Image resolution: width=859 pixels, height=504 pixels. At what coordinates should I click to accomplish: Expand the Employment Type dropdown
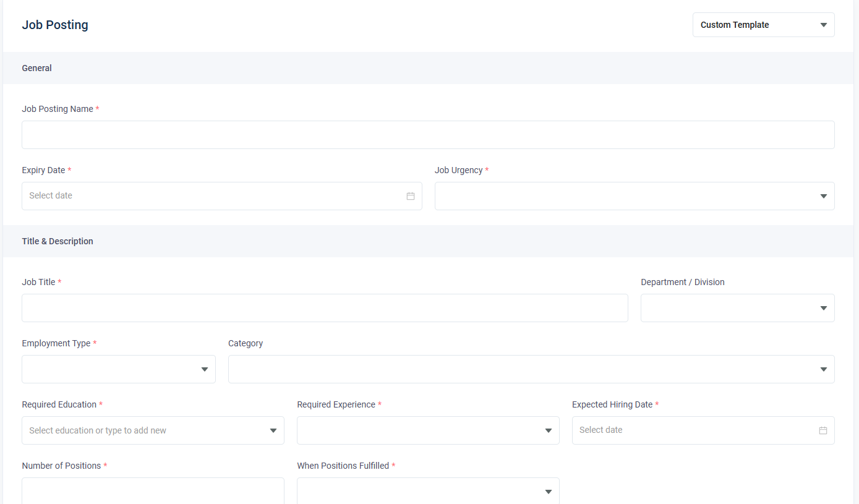click(119, 369)
